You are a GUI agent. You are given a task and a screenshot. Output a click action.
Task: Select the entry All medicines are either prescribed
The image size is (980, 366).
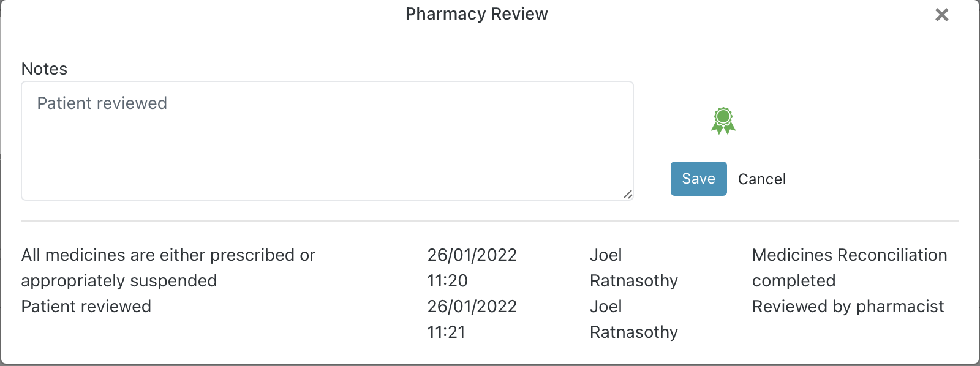click(x=168, y=267)
